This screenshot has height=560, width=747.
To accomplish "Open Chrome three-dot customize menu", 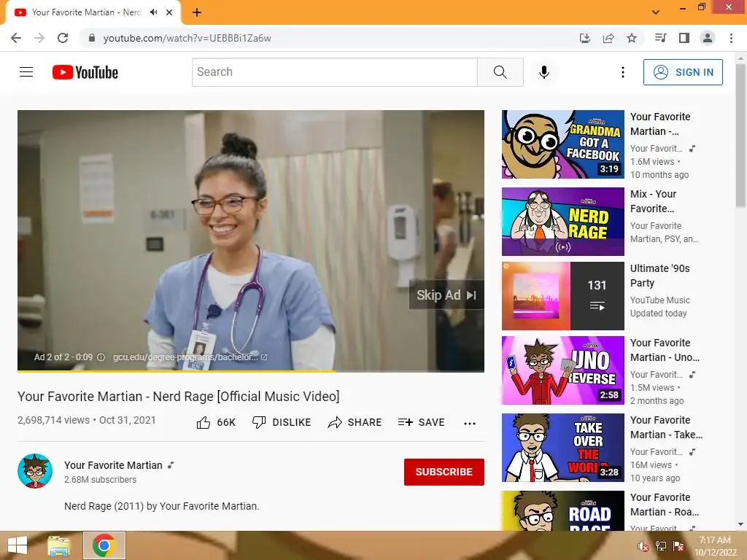I will click(731, 38).
